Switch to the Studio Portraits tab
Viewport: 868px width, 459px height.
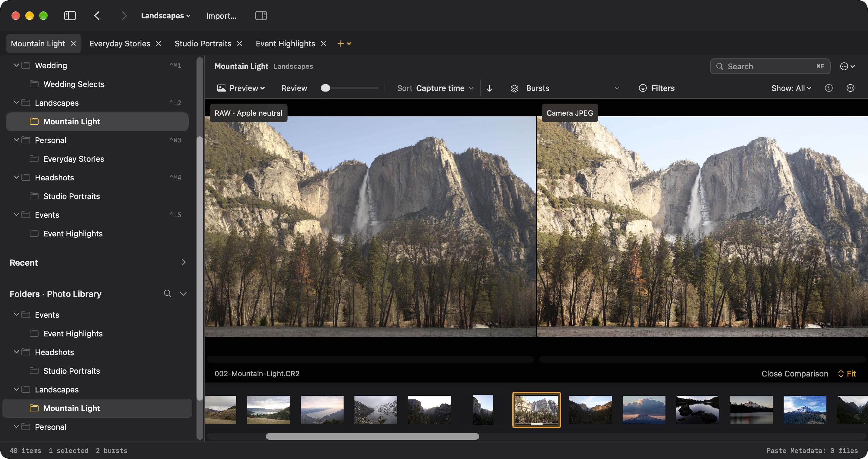[203, 43]
